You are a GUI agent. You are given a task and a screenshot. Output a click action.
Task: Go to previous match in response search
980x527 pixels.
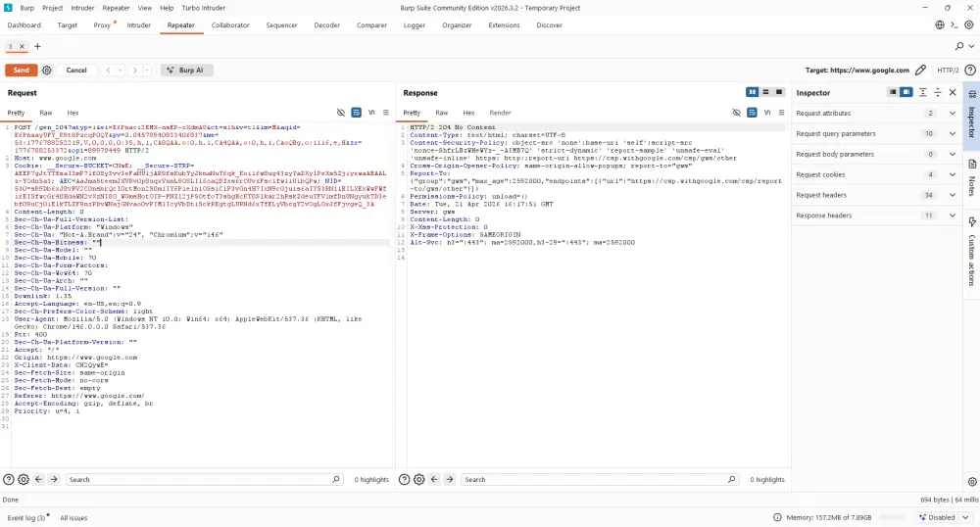coord(434,480)
